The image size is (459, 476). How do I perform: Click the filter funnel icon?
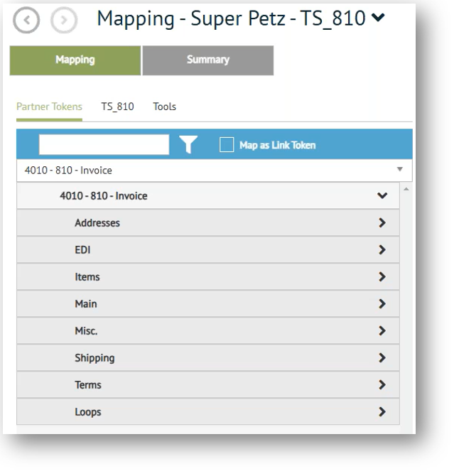coord(188,145)
